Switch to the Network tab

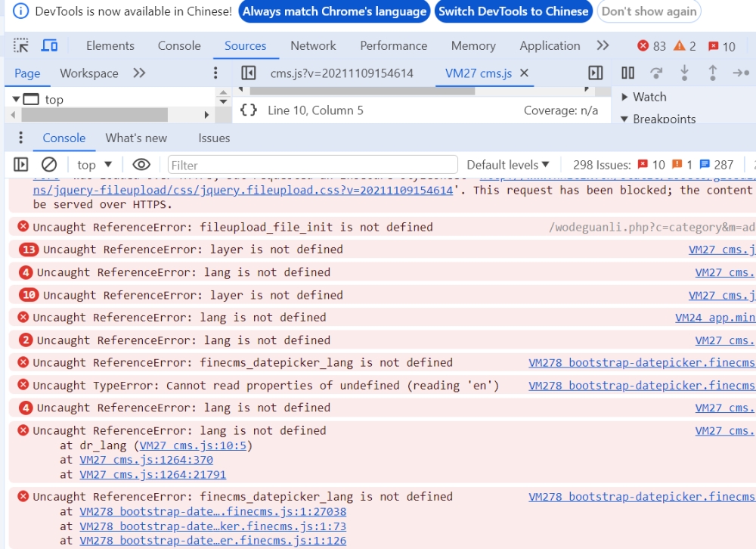pyautogui.click(x=313, y=46)
